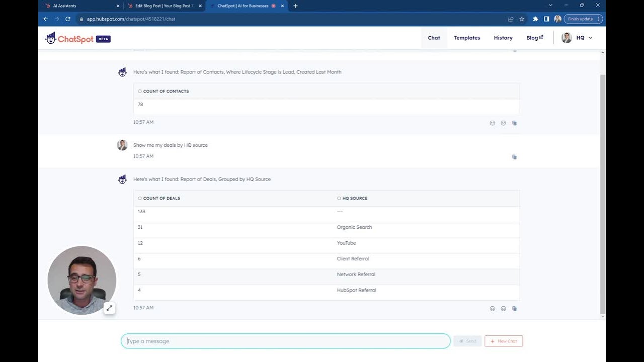Click the circle icon next to HQ SOURCE header

[339, 198]
